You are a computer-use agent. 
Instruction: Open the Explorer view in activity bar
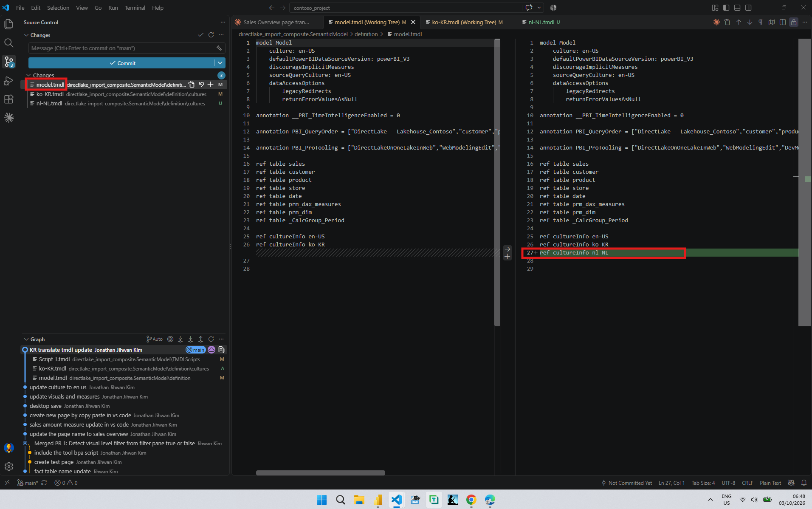coord(9,24)
